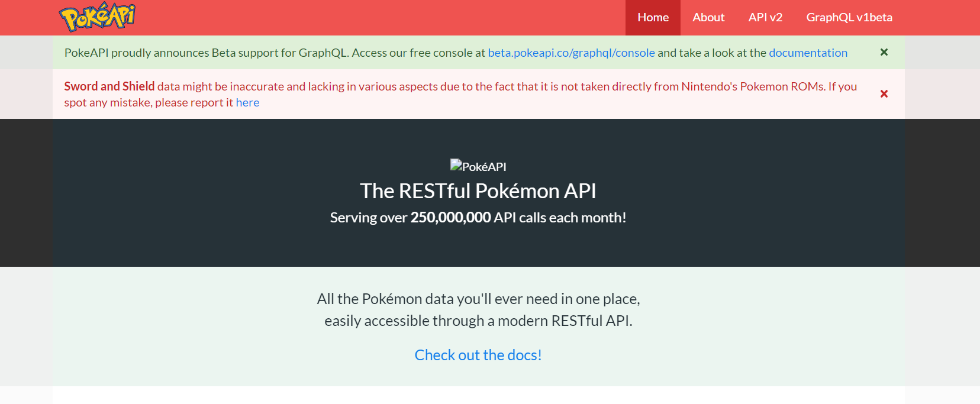Dismiss the red Sword and Shield warning

click(x=884, y=93)
